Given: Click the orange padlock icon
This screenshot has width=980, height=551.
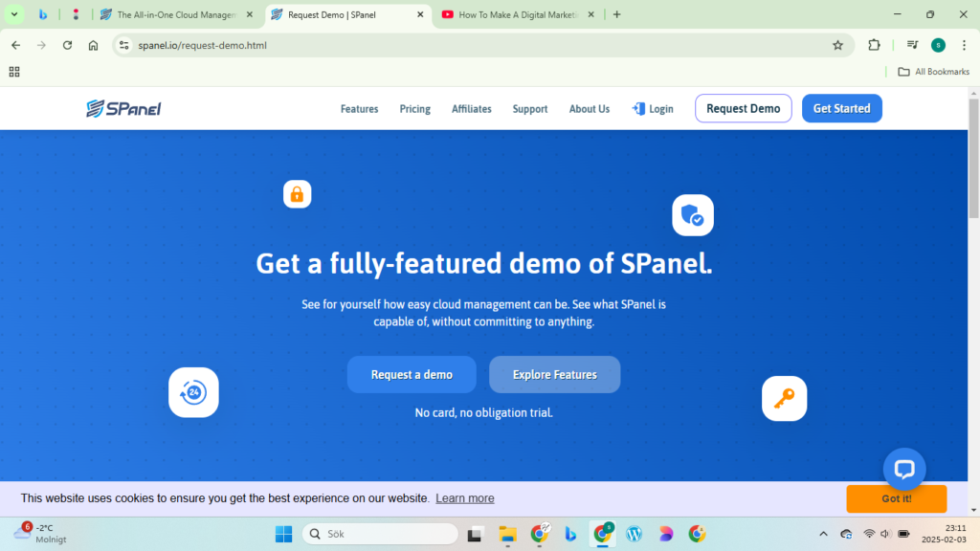Looking at the screenshot, I should point(297,194).
